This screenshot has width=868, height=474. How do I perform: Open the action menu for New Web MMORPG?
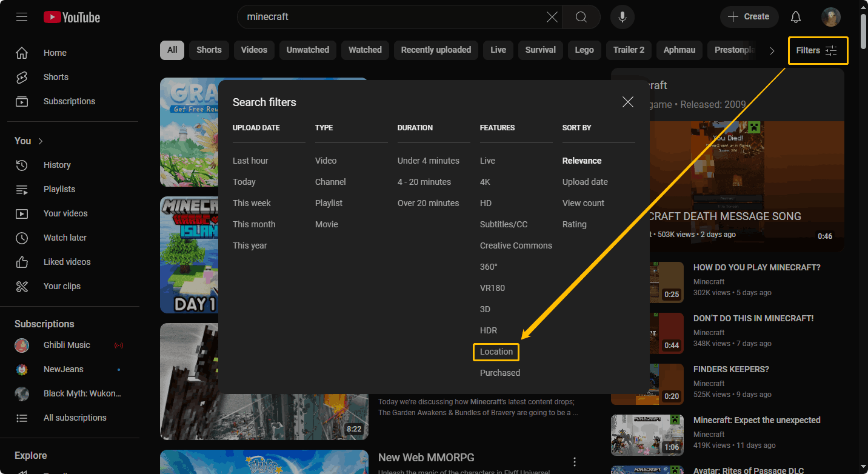pos(575,462)
